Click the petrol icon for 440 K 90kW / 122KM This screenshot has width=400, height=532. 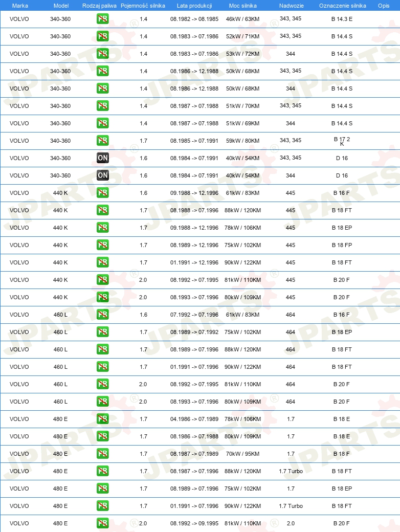[102, 262]
